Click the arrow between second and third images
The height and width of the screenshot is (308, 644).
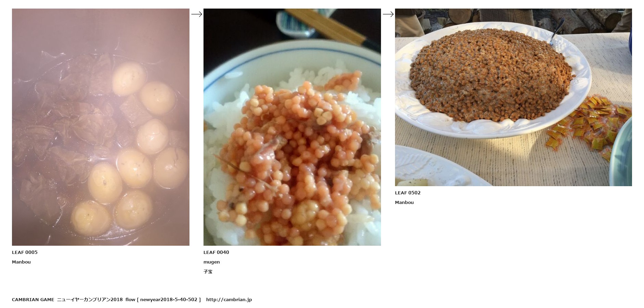(x=388, y=14)
